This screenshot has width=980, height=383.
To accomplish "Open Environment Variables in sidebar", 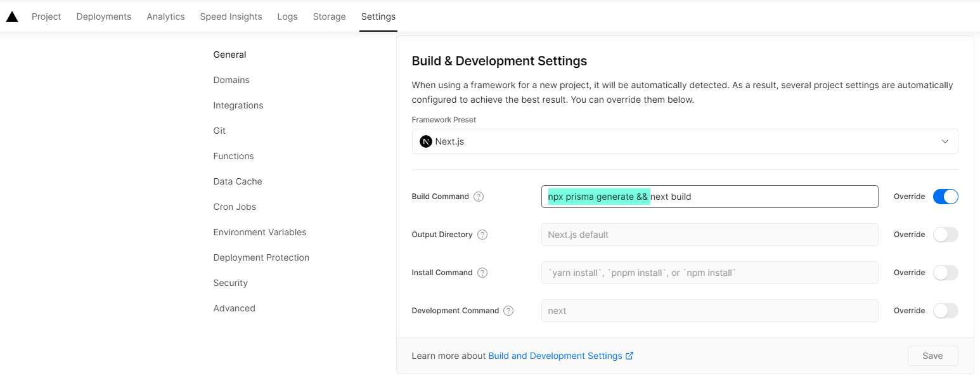I will pos(260,232).
